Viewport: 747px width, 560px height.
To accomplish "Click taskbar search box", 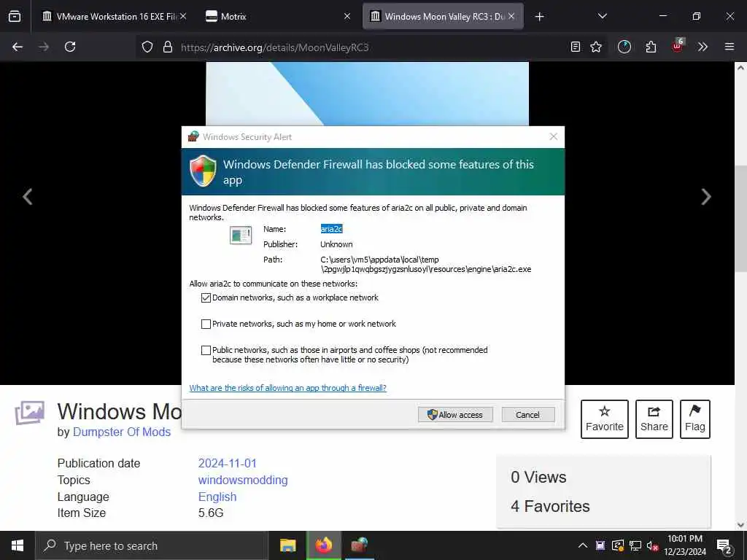I will point(152,545).
